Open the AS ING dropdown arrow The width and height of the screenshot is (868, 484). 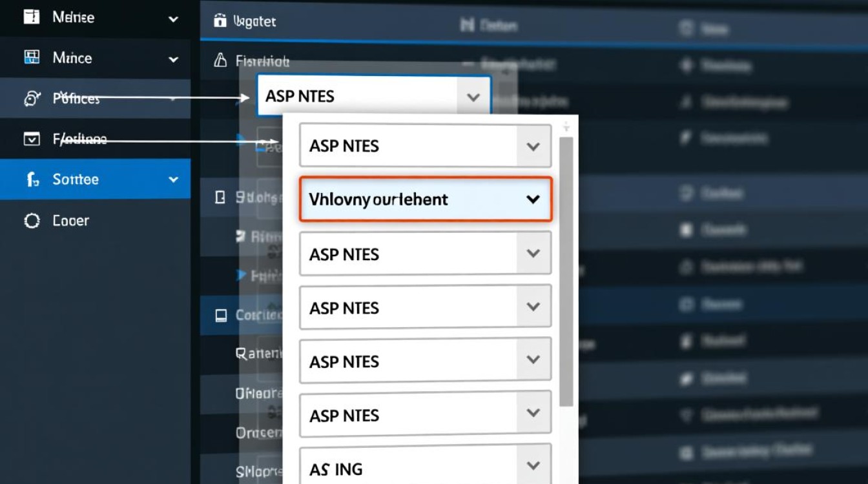click(x=533, y=465)
